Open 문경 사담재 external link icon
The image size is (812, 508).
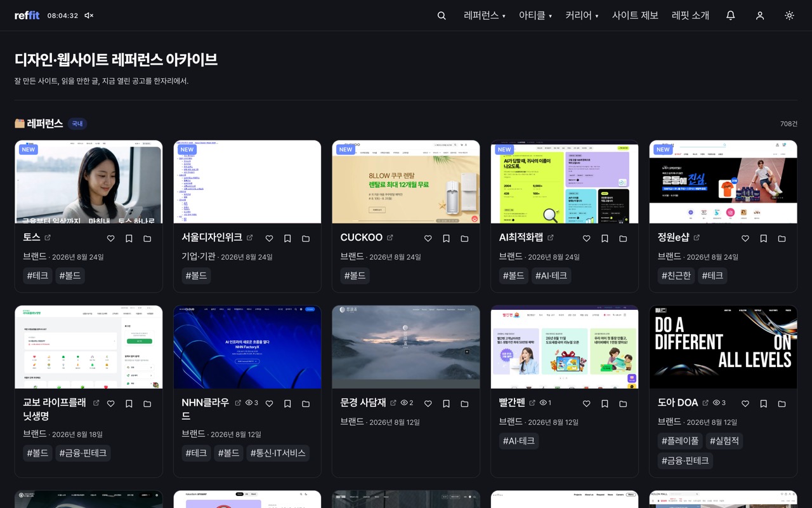click(x=393, y=403)
